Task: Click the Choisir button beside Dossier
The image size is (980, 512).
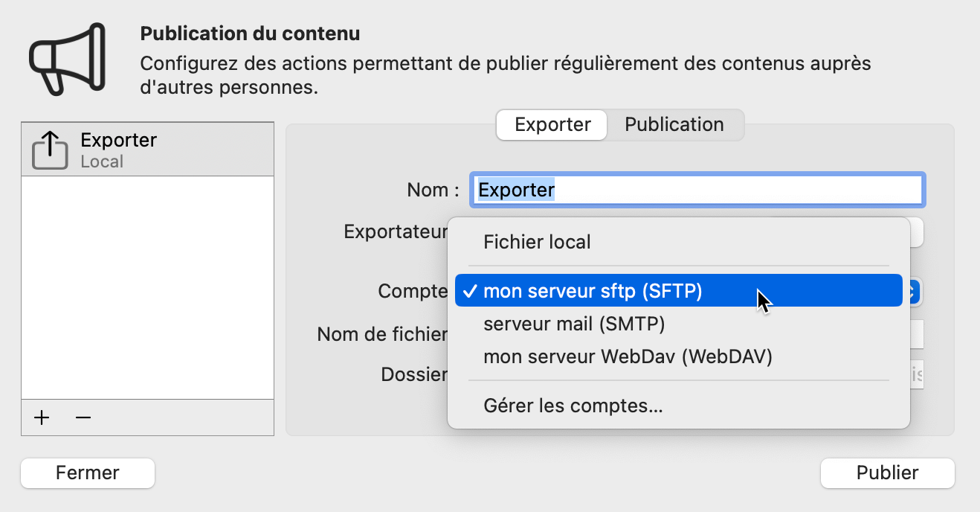Action: pos(916,374)
